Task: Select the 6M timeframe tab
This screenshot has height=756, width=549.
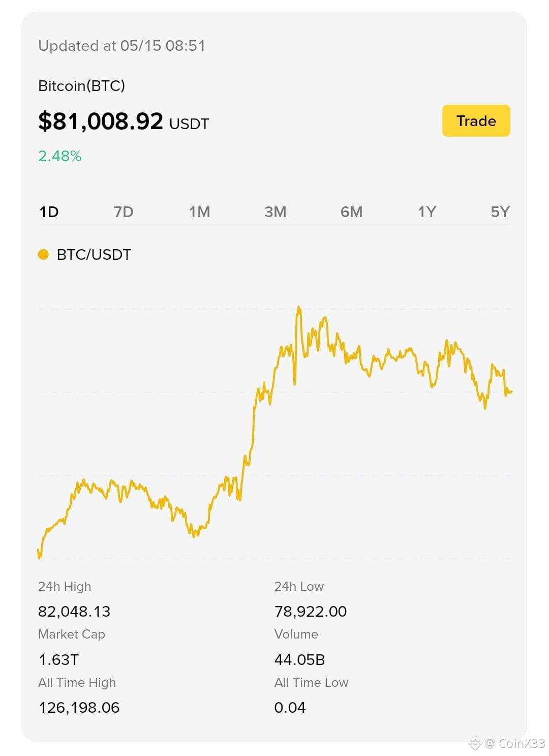Action: click(351, 211)
